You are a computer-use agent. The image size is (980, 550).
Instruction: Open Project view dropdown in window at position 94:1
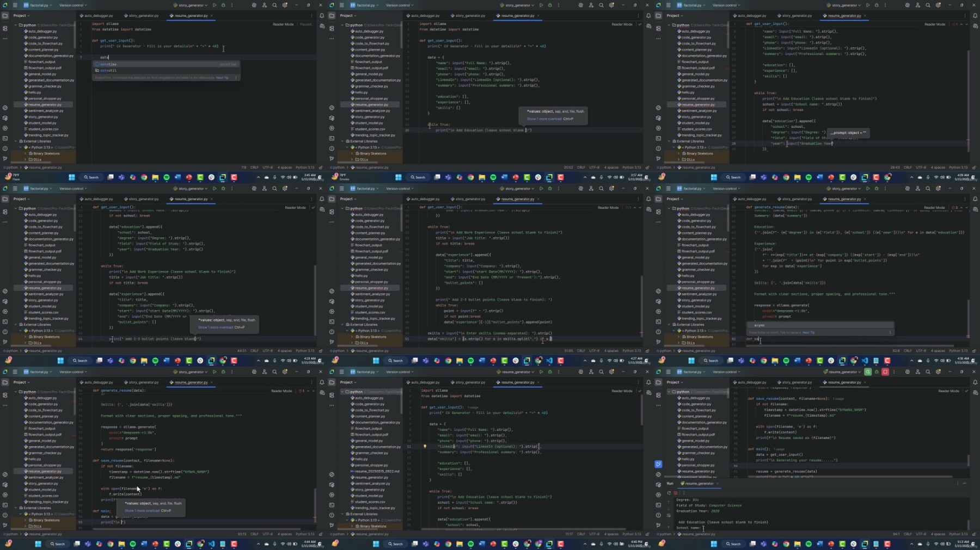(x=675, y=382)
